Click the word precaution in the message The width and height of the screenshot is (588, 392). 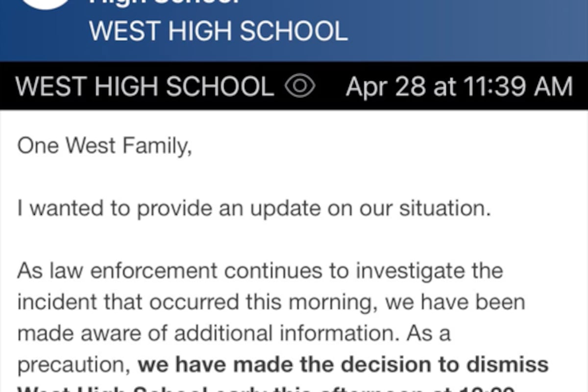point(74,366)
